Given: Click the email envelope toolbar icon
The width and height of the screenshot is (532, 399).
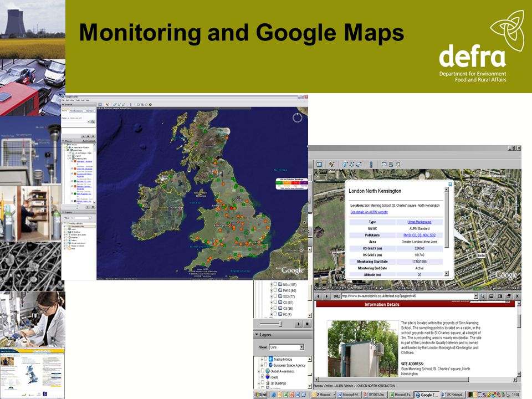Looking at the screenshot, I should 384,164.
